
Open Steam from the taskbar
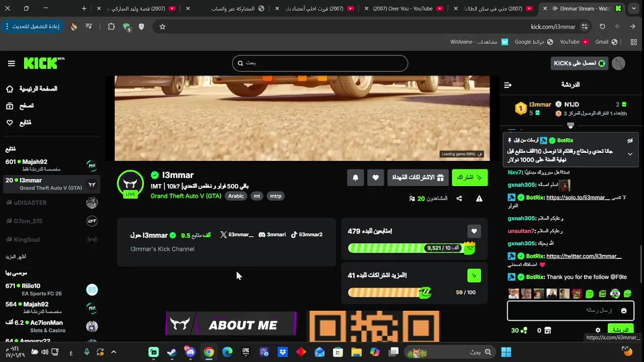tap(172, 352)
